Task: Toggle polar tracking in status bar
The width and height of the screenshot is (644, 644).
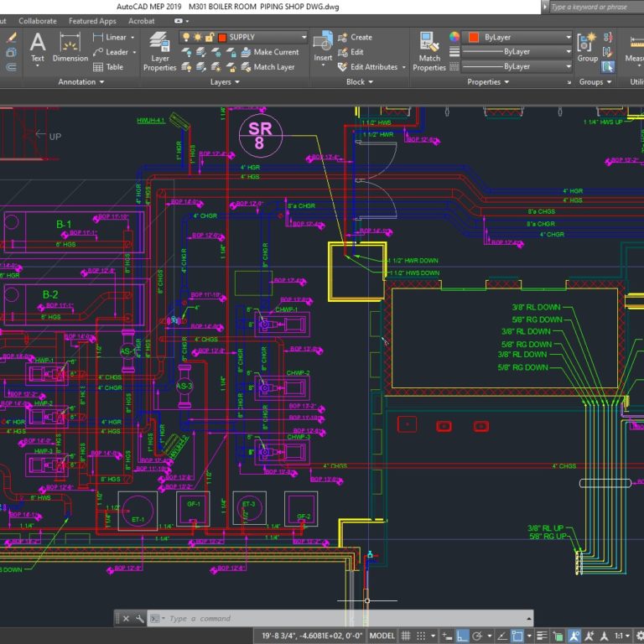Action: (x=478, y=636)
